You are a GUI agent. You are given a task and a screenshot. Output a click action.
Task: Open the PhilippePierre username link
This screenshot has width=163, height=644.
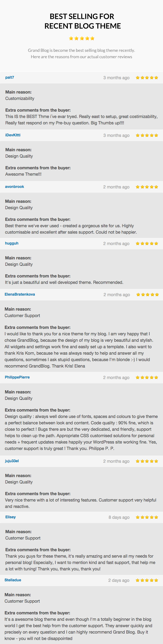coord(17,377)
